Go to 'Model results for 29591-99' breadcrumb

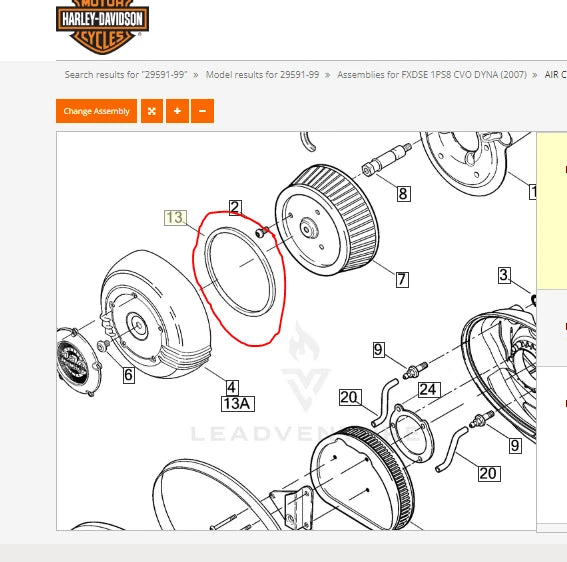click(x=263, y=74)
